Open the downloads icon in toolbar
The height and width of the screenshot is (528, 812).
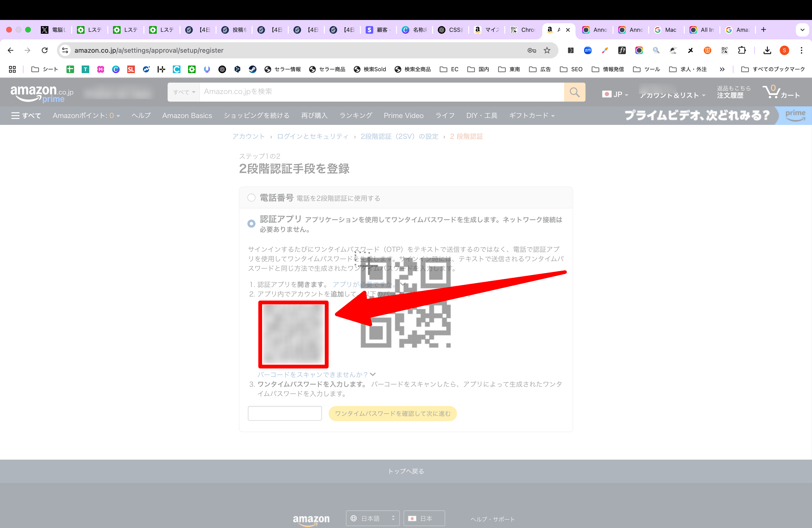tap(767, 51)
